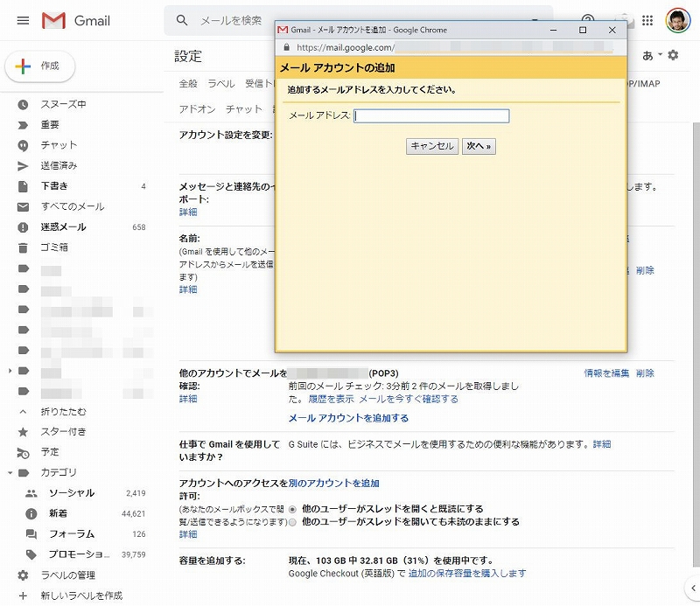Viewport: 700px width, 606px height.
Task: Switch to the ラベル settings tab
Action: point(221,84)
